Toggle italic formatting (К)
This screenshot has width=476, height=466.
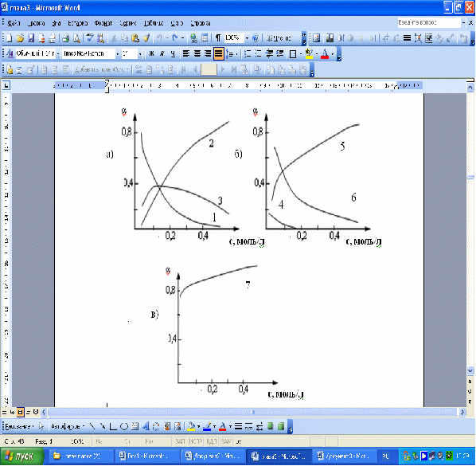click(162, 54)
